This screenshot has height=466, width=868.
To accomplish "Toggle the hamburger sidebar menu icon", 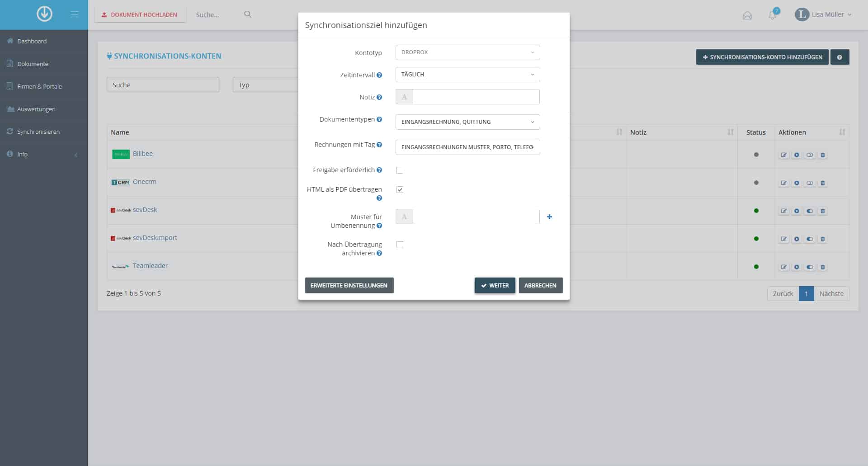I will click(75, 14).
